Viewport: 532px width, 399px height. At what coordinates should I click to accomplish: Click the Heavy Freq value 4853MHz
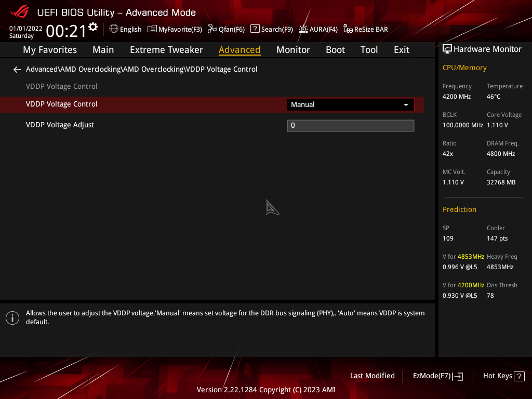click(x=500, y=267)
